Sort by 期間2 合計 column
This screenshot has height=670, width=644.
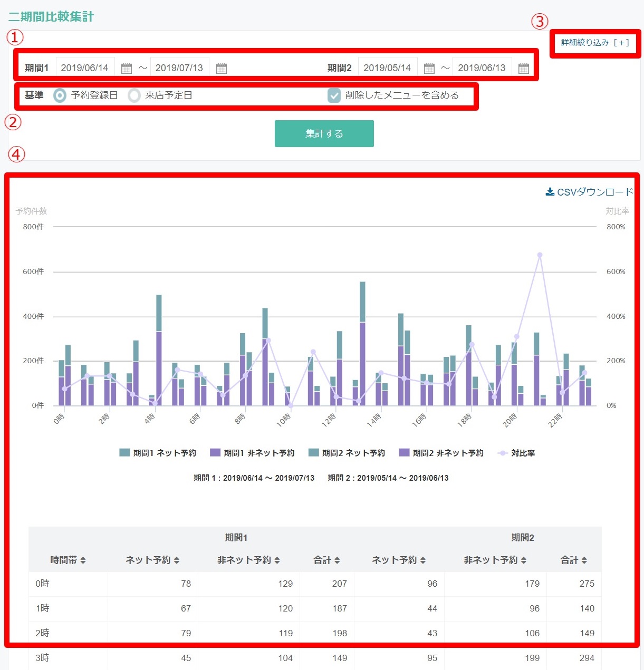(x=574, y=560)
